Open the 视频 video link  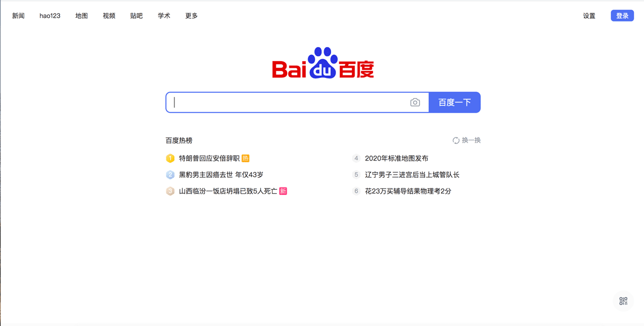point(109,16)
